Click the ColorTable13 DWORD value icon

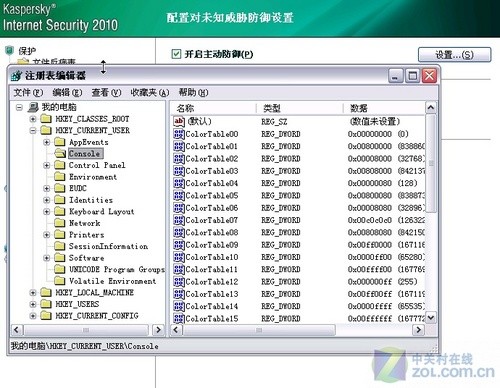point(179,294)
